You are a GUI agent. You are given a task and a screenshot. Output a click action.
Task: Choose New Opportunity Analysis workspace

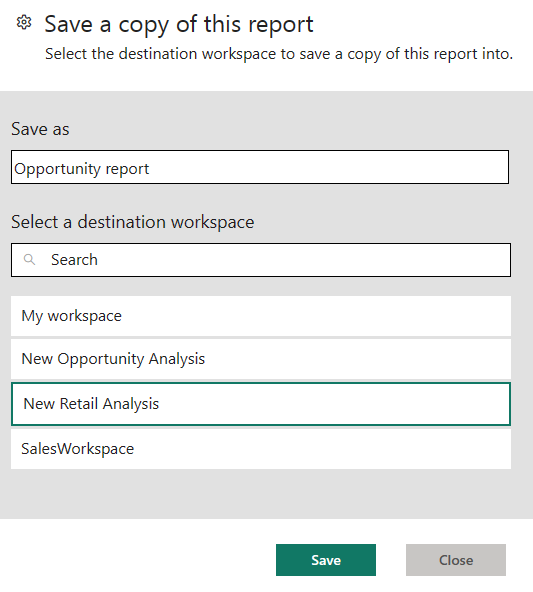point(261,359)
